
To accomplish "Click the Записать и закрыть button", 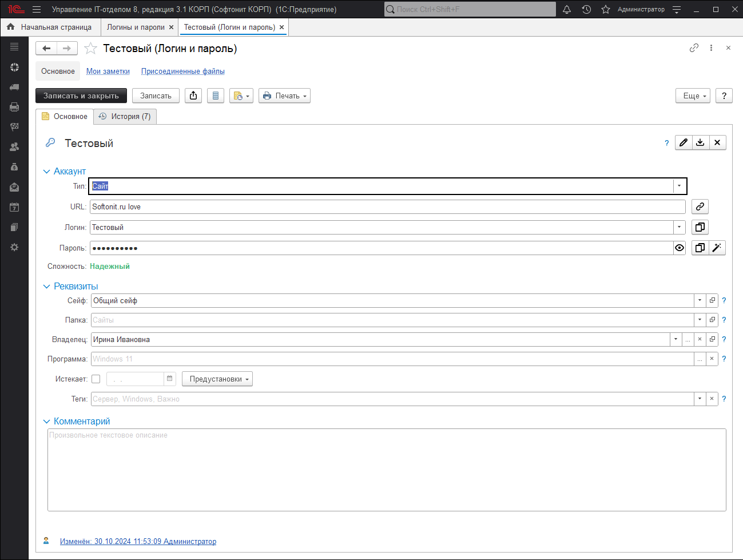I will (81, 96).
